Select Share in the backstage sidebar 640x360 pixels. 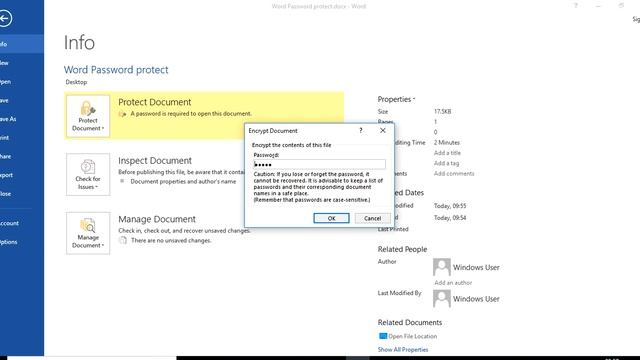[22, 156]
